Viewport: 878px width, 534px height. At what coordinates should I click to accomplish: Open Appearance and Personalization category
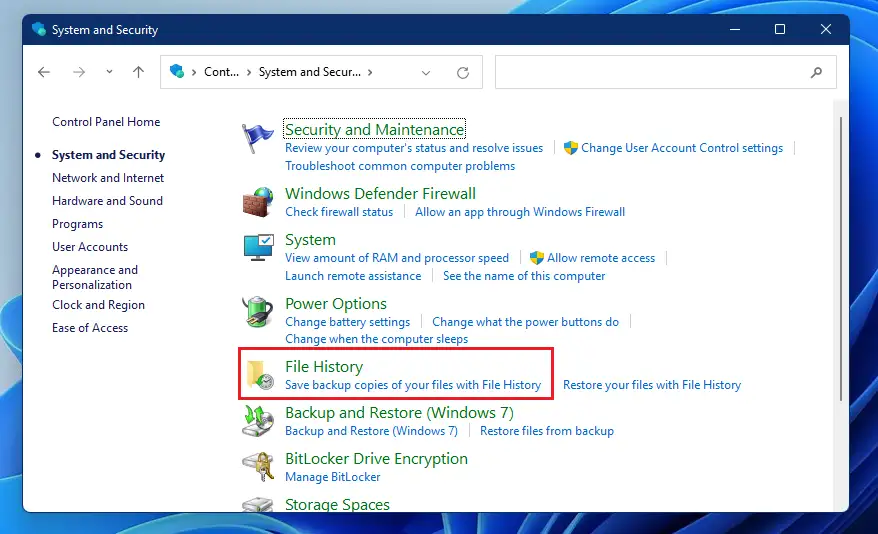tap(95, 277)
